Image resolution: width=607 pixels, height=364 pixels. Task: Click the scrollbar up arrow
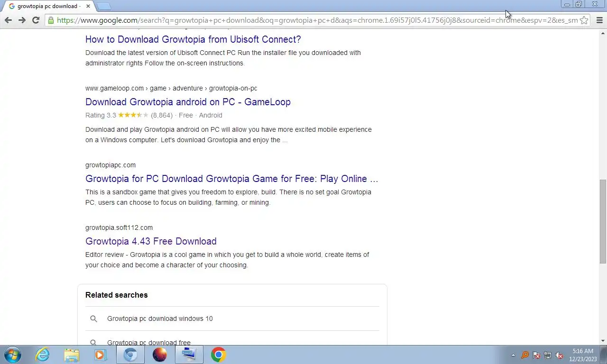[x=603, y=33]
